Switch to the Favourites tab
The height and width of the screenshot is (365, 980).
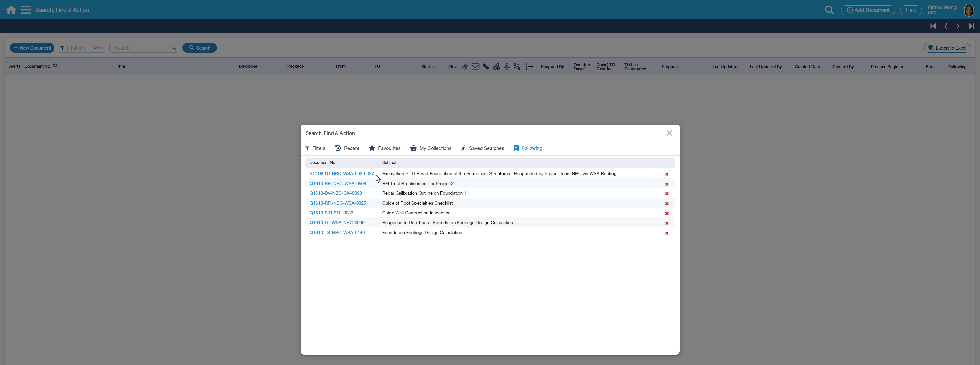point(385,148)
